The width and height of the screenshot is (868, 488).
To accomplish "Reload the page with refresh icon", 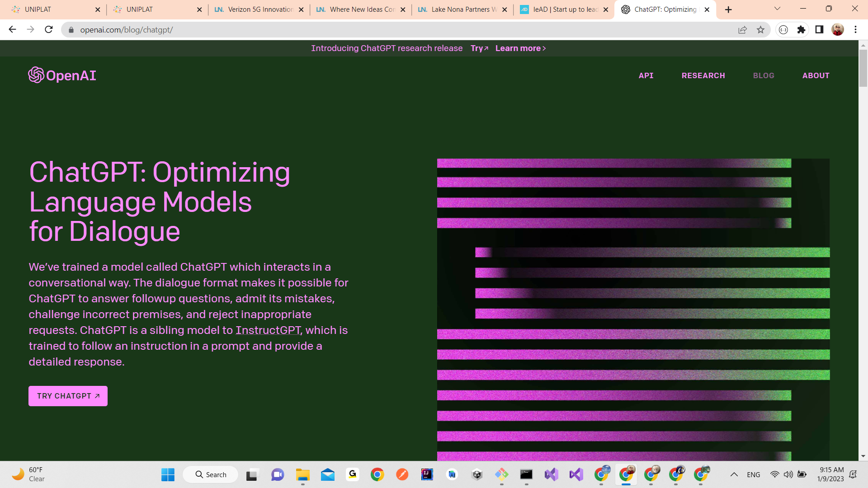I will pos(49,30).
